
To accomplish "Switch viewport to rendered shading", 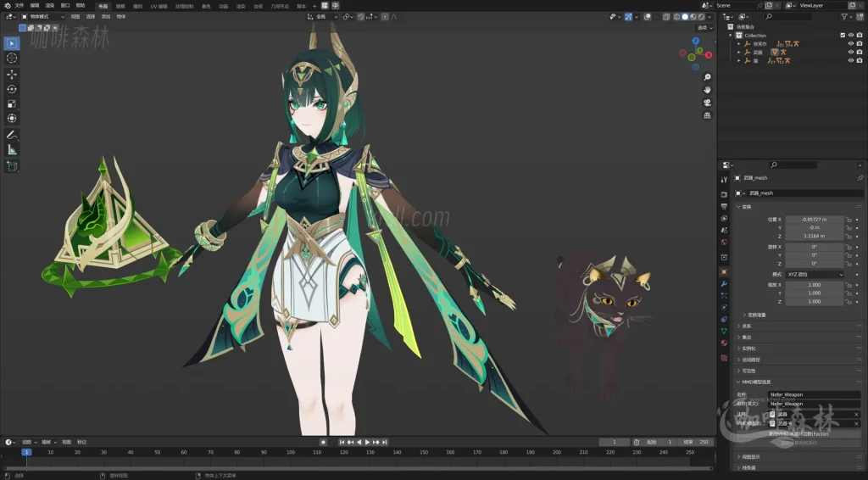I will [701, 17].
